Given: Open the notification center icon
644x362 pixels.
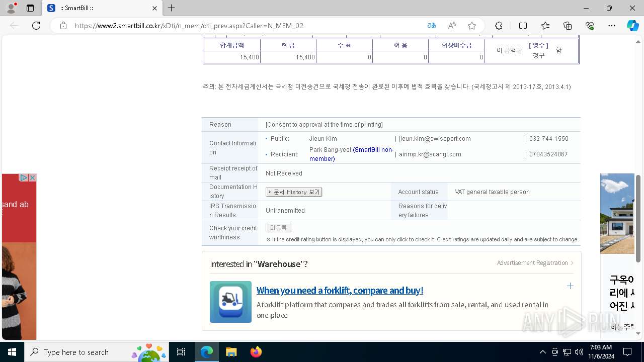Looking at the screenshot, I should click(x=627, y=352).
